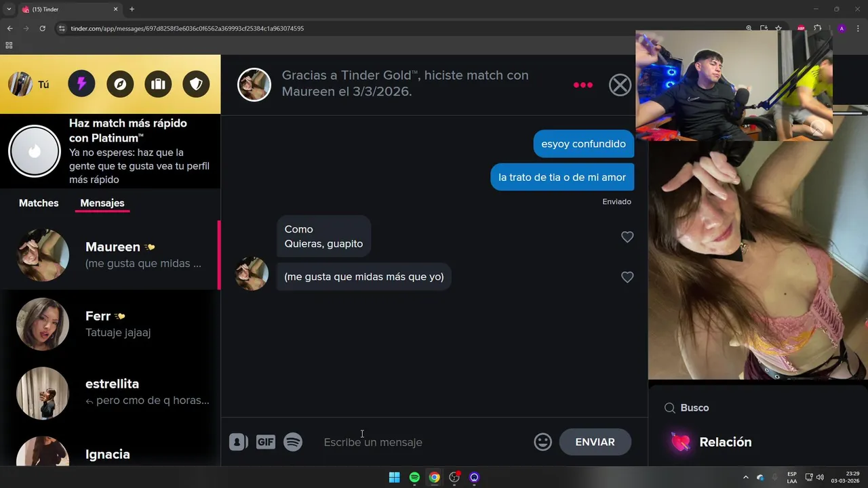Screen dimensions: 868x488
Task: Open the Spotify song share icon
Action: click(x=293, y=442)
